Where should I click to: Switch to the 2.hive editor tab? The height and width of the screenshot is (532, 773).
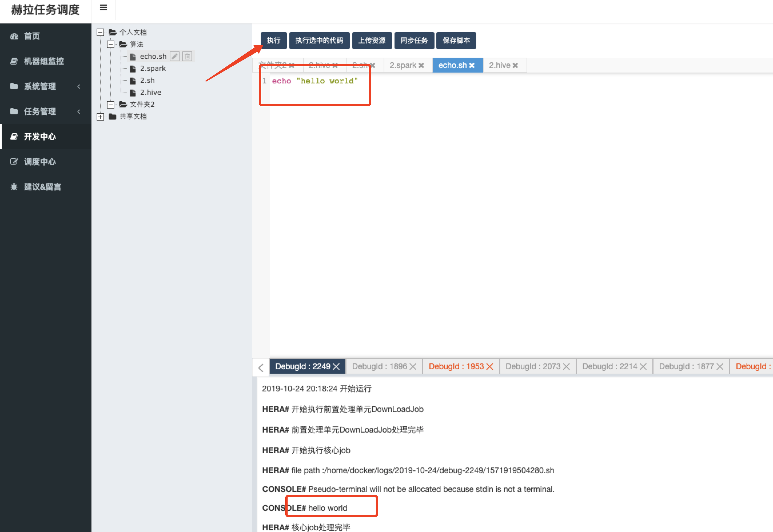pyautogui.click(x=499, y=65)
